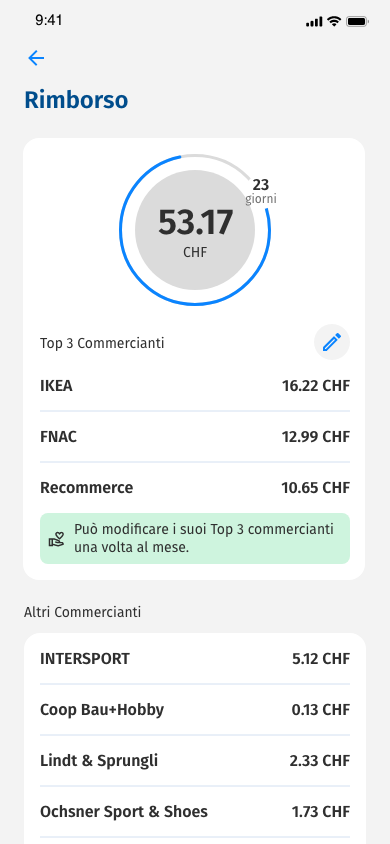Tap the Altri Commercianti section heading
The height and width of the screenshot is (844, 390).
pyautogui.click(x=82, y=612)
